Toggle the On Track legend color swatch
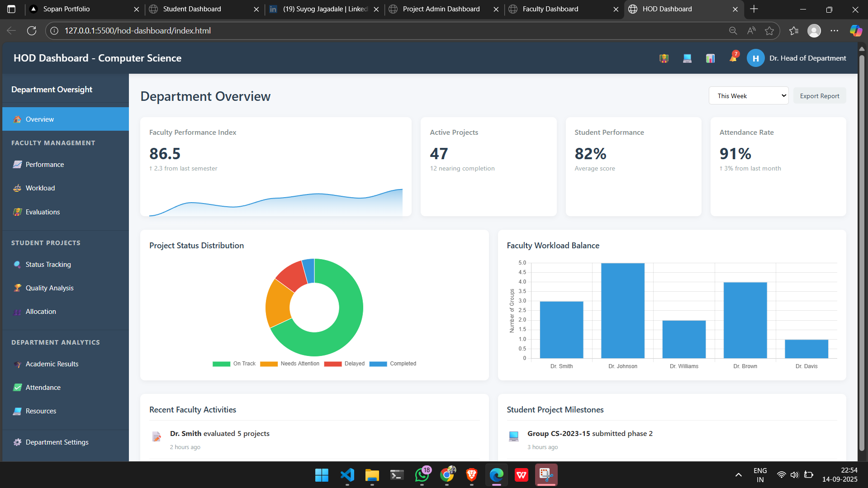The height and width of the screenshot is (488, 868). pyautogui.click(x=221, y=364)
